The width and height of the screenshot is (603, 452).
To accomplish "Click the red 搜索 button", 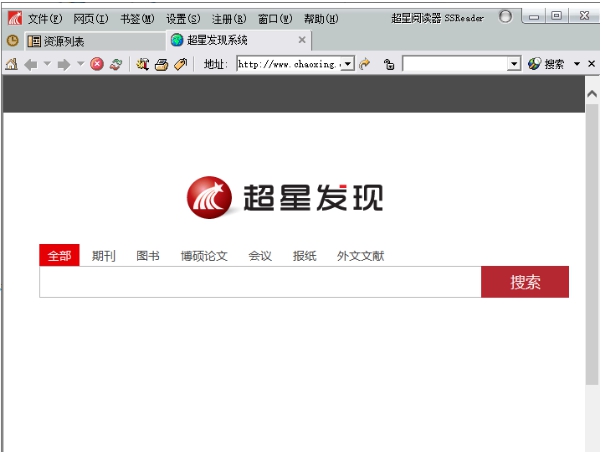I will [525, 282].
